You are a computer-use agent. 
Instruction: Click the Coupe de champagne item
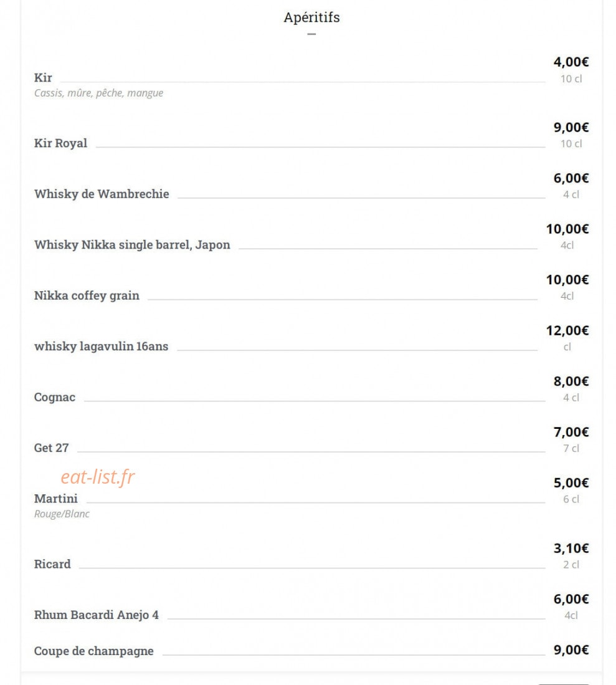pyautogui.click(x=94, y=651)
